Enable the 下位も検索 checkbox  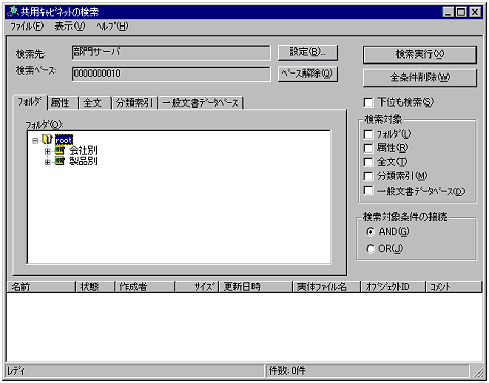coord(368,102)
